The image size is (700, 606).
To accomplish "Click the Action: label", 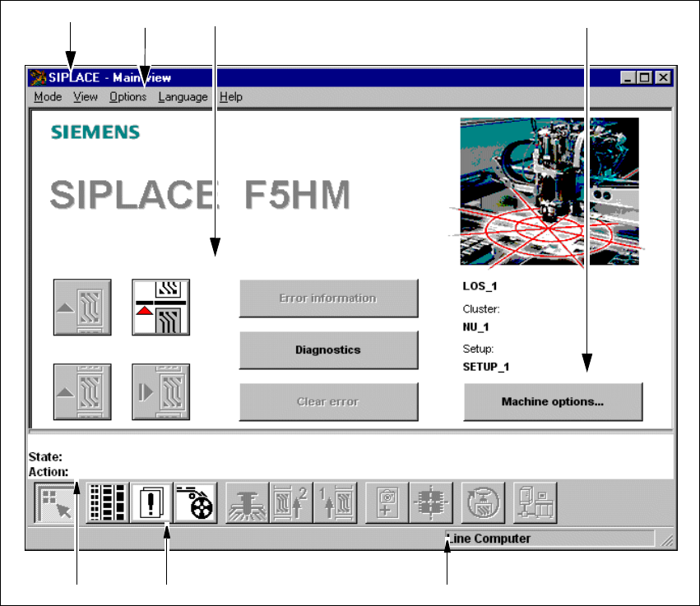I will point(49,472).
